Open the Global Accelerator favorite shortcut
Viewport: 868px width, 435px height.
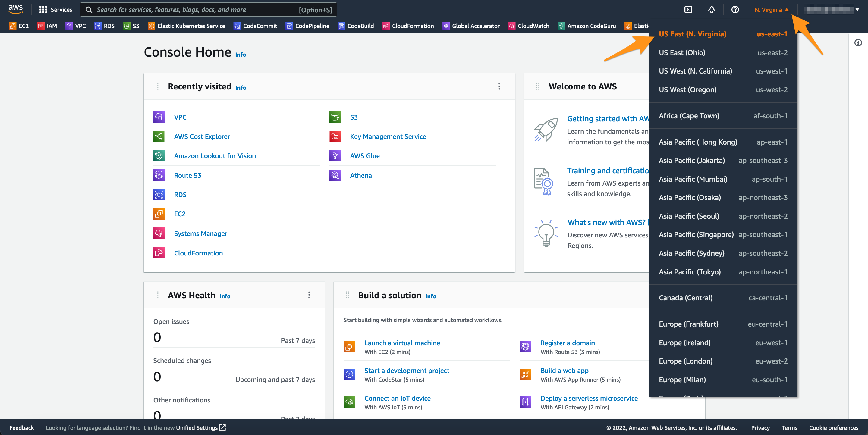pyautogui.click(x=471, y=26)
